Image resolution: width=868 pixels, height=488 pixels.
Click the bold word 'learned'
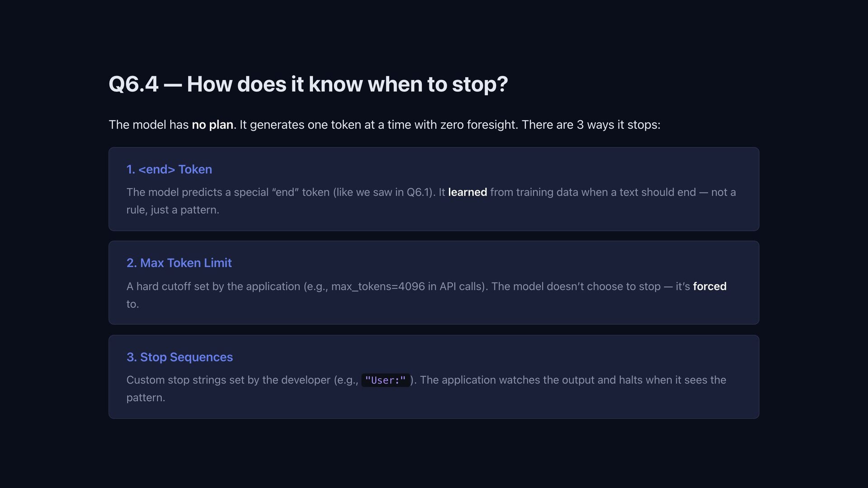(467, 192)
